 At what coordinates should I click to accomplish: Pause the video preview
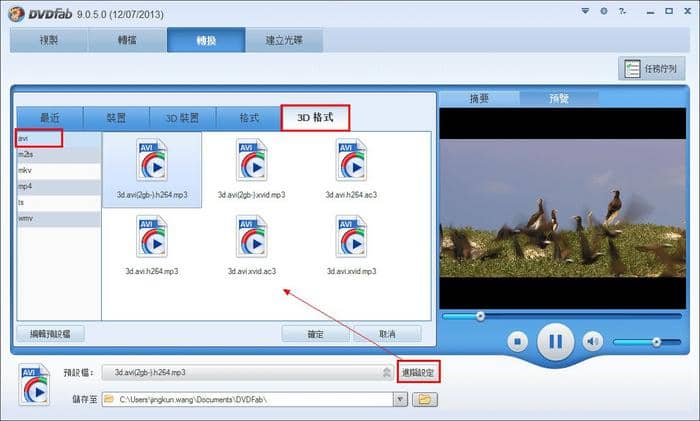(555, 342)
